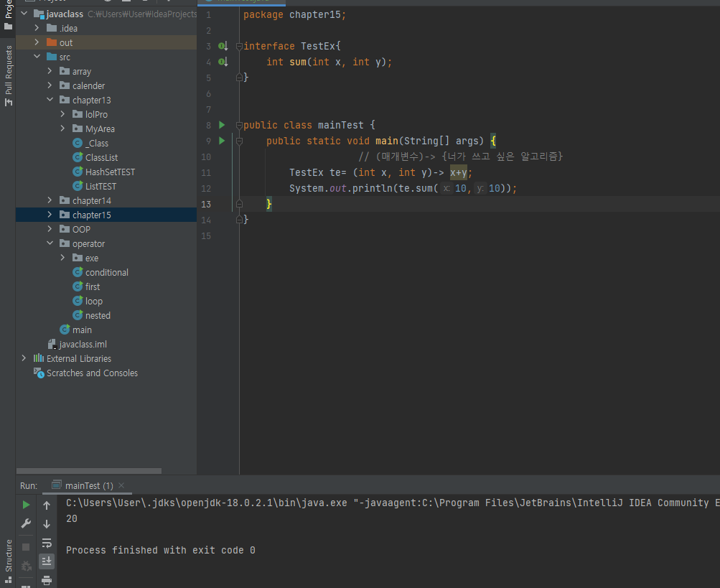Open the Structure tool window
The image size is (720, 588).
(9, 561)
